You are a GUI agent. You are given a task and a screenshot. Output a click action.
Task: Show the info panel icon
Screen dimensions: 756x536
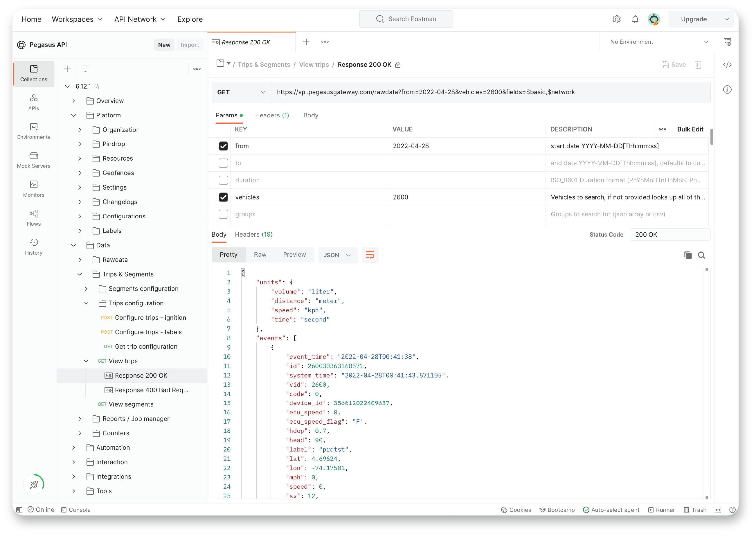(727, 89)
